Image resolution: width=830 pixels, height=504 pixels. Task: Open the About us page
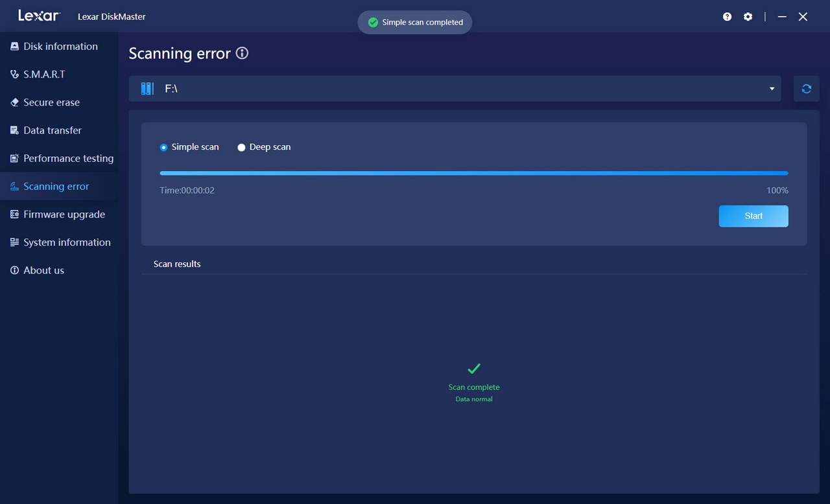pyautogui.click(x=59, y=270)
